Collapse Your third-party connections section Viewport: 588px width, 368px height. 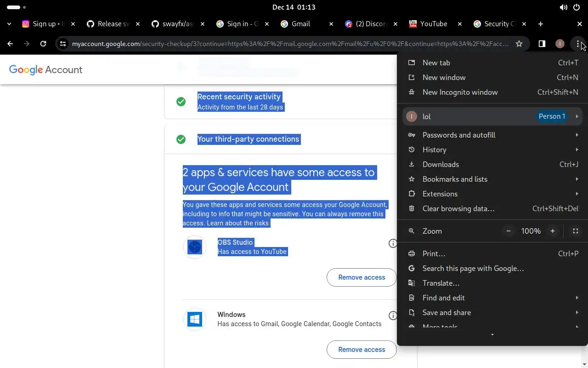(281, 139)
